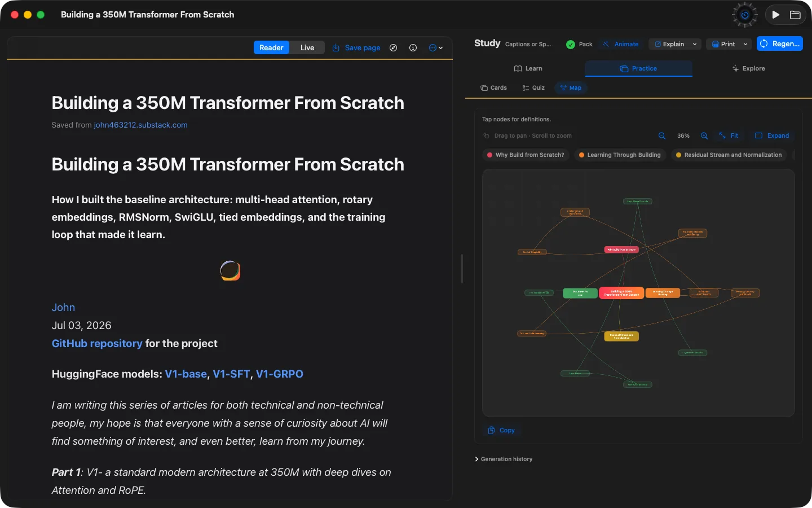Image resolution: width=812 pixels, height=508 pixels.
Task: Copy the map with Copy button
Action: [x=501, y=431]
